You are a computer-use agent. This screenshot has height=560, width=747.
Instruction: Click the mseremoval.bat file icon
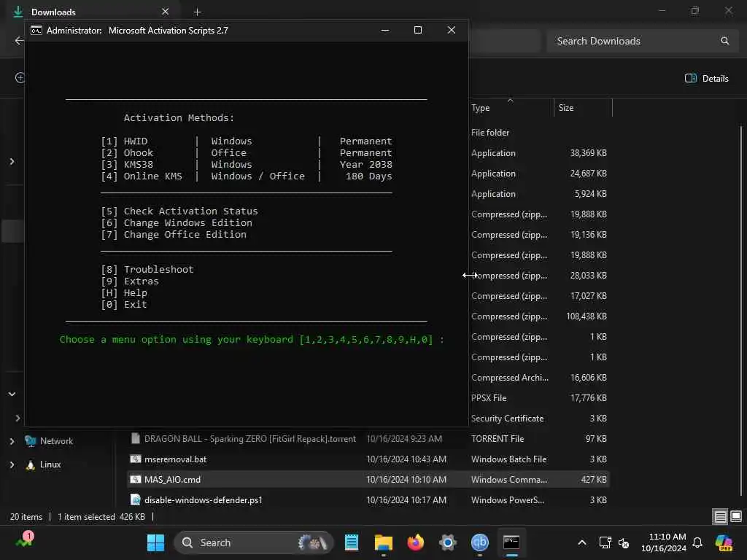point(136,459)
